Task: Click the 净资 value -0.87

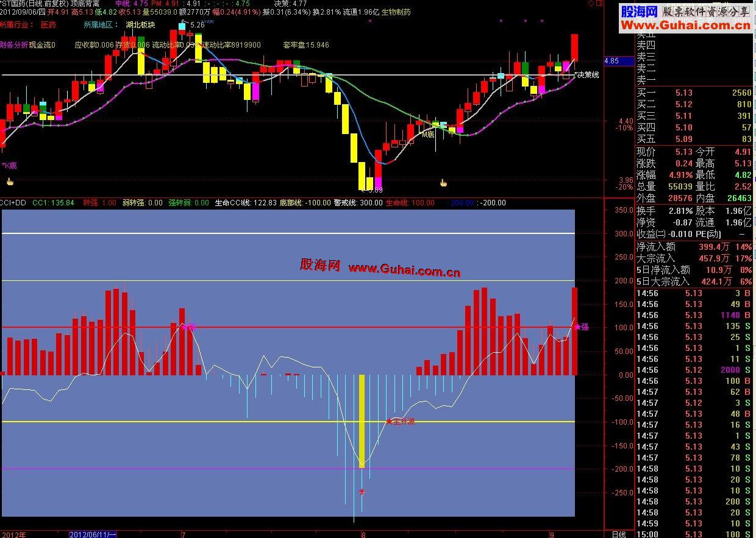Action: pyautogui.click(x=681, y=222)
